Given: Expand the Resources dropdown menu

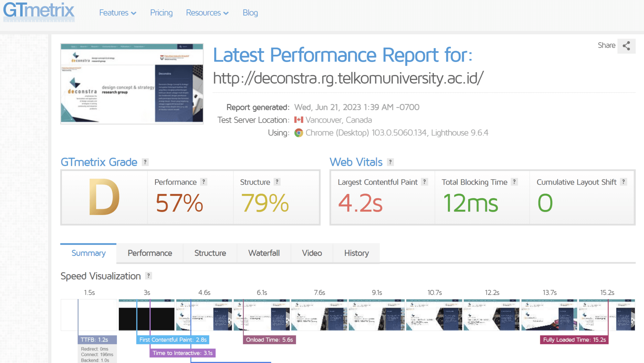Looking at the screenshot, I should [207, 13].
